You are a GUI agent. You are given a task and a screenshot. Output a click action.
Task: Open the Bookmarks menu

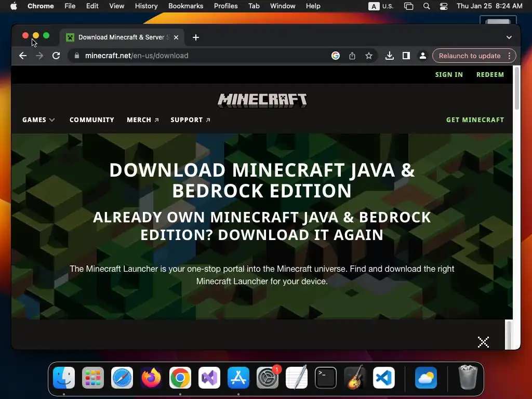(185, 6)
